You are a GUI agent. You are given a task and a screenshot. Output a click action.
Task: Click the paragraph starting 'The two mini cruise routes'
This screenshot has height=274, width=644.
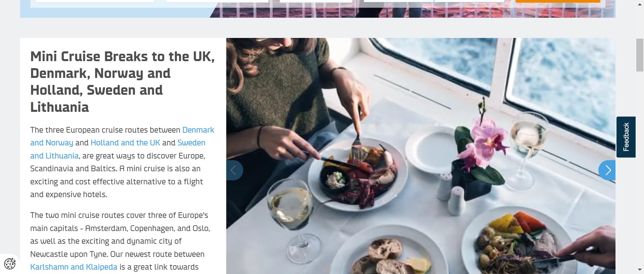[x=120, y=241]
